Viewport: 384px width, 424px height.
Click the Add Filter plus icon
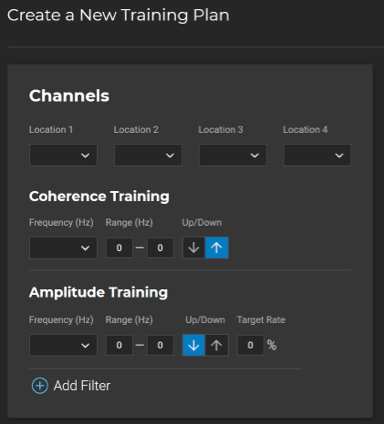pyautogui.click(x=40, y=386)
